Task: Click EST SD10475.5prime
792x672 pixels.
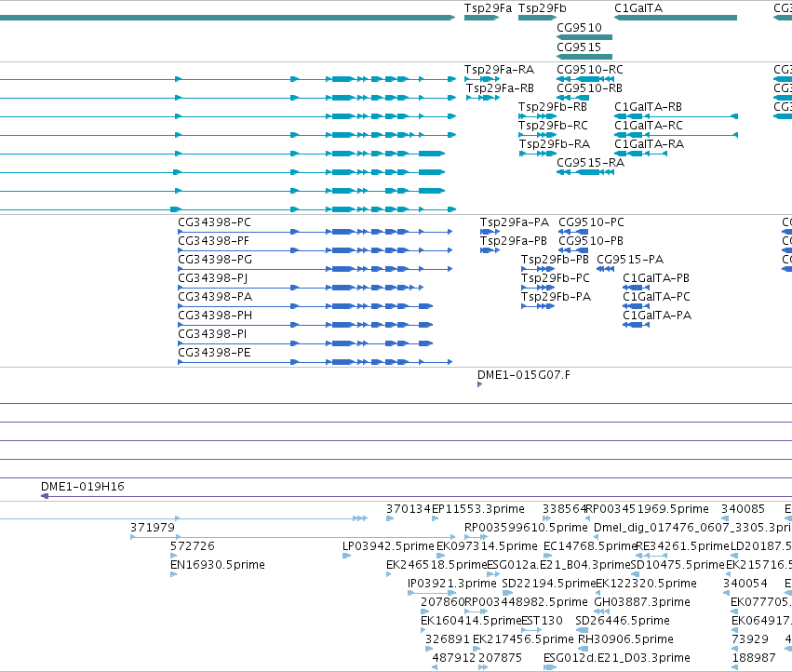Action: (x=635, y=574)
